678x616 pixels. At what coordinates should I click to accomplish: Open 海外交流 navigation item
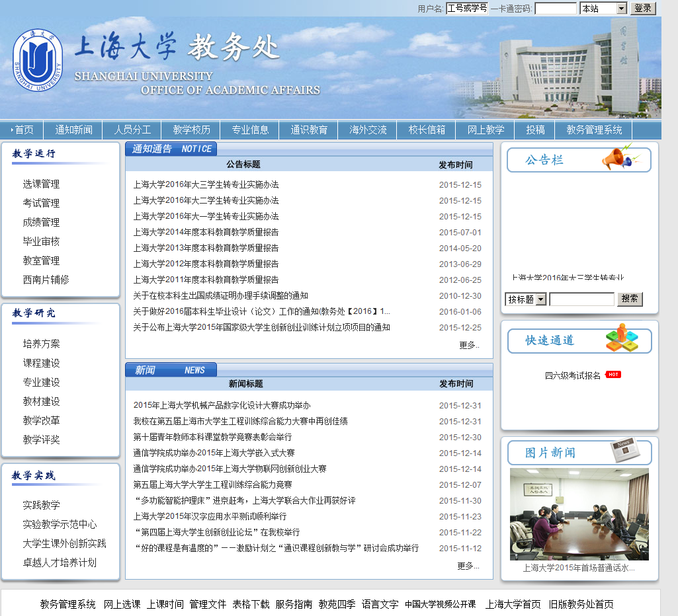click(368, 130)
